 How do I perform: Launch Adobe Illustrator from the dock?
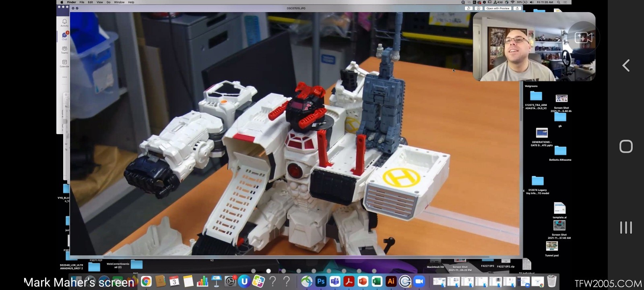tap(390, 281)
